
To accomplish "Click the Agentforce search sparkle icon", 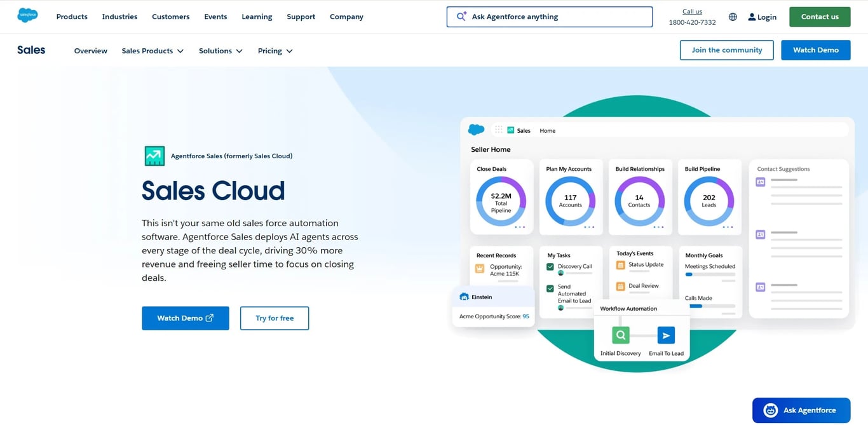I will click(461, 17).
